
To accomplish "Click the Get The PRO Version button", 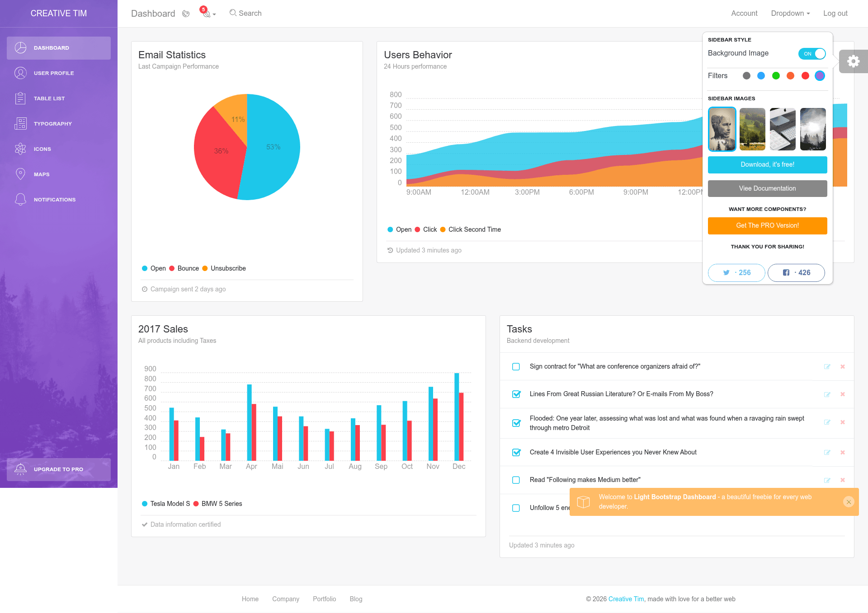I will (767, 226).
